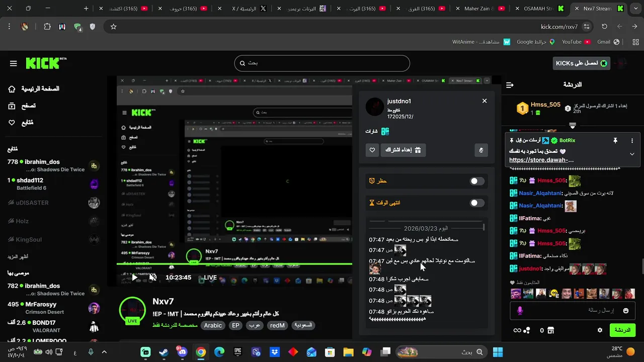This screenshot has width=644, height=362.
Task: Open the emoji picker in chat input
Action: pyautogui.click(x=626, y=311)
